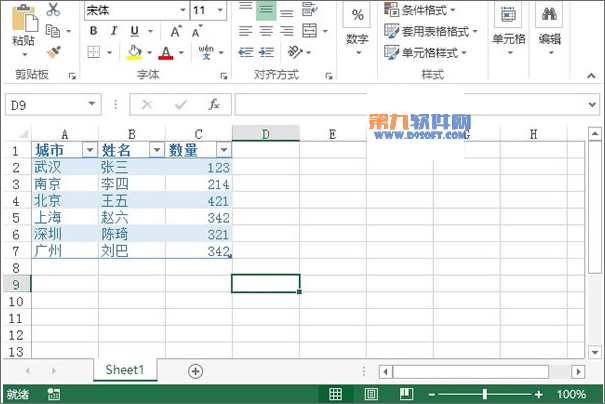The width and height of the screenshot is (605, 404).
Task: Apply red font color
Action: tap(166, 52)
